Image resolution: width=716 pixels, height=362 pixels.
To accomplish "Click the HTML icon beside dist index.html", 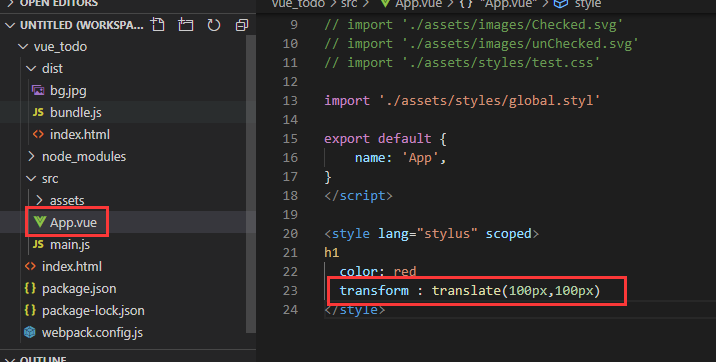I will (x=38, y=134).
